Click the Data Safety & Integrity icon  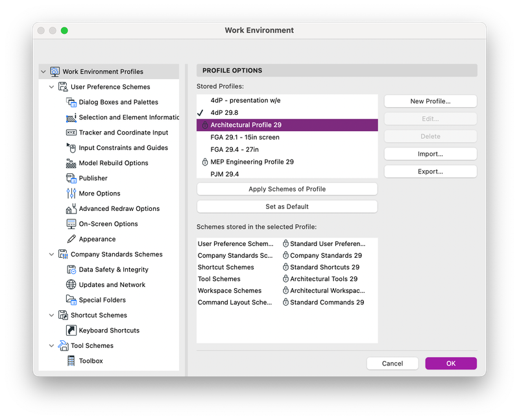pyautogui.click(x=71, y=269)
